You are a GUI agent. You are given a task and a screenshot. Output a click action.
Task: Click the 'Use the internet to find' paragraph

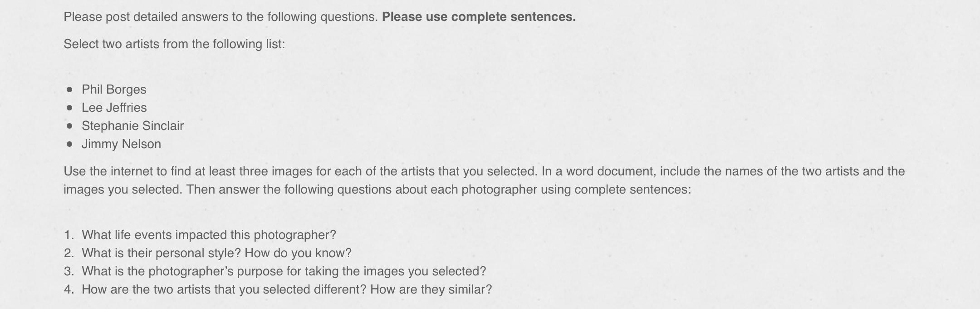pyautogui.click(x=484, y=180)
